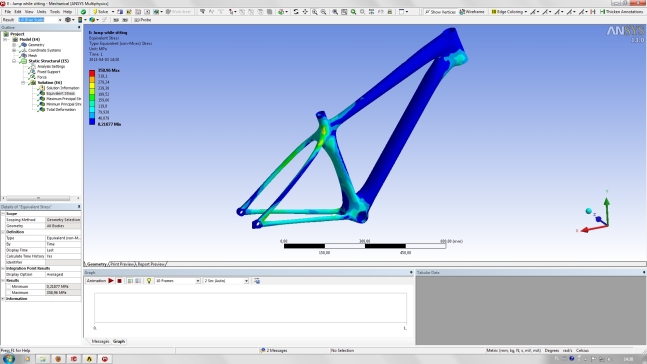This screenshot has height=364, width=647.
Task: Play the result animation
Action: coord(111,281)
